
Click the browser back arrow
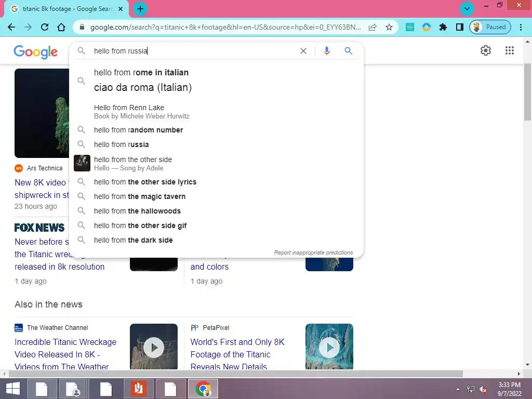(11, 27)
